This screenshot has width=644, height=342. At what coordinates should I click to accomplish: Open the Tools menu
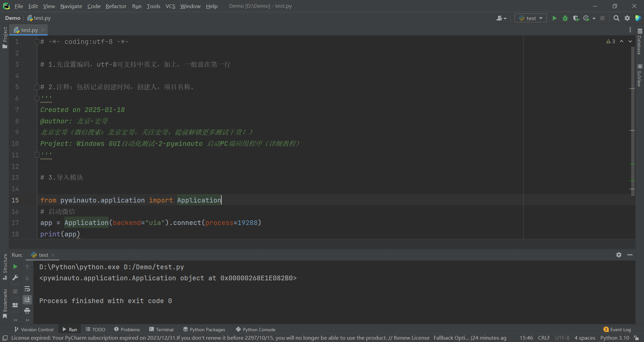coord(153,6)
